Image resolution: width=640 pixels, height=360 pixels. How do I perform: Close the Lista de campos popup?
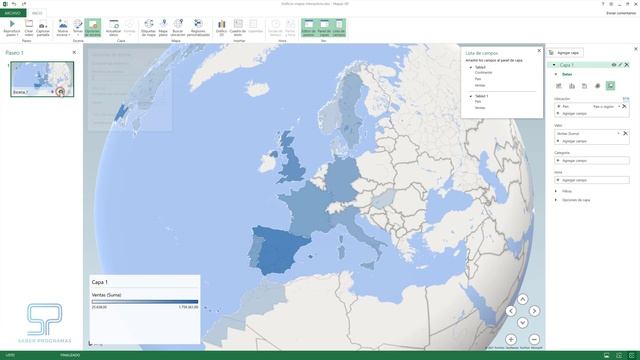click(539, 51)
